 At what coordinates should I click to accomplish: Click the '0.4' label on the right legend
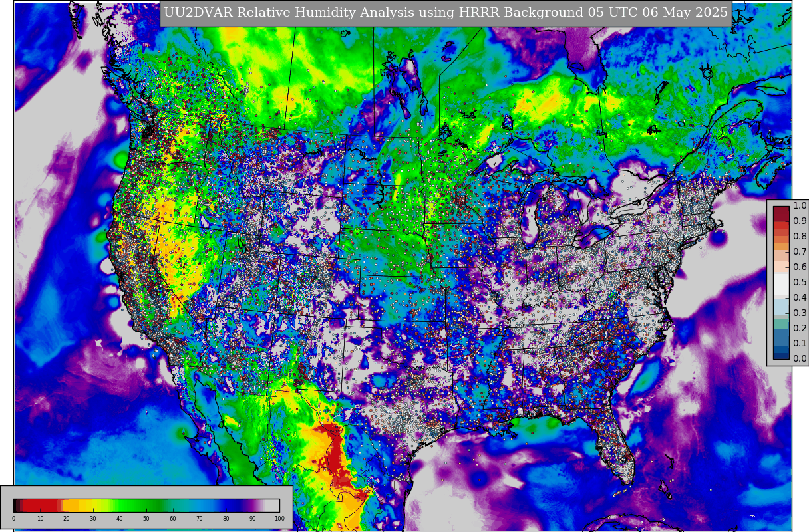coord(800,298)
